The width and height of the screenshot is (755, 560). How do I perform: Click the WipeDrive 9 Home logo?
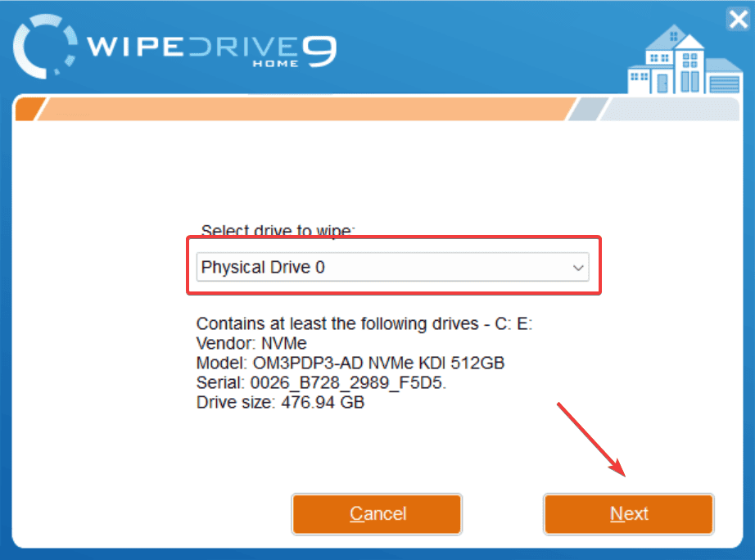174,48
